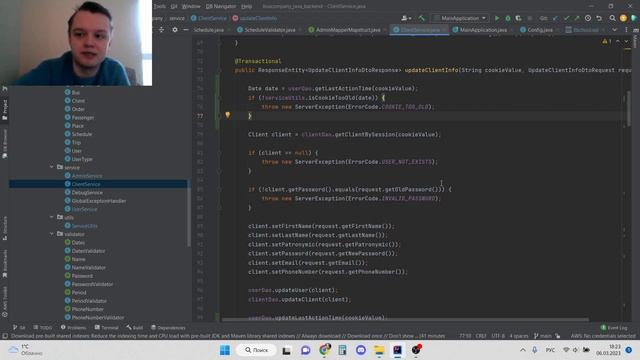Screen dimensions: 640x360
Task: Open Search Everywhere magnifier icon
Action: (612, 18)
